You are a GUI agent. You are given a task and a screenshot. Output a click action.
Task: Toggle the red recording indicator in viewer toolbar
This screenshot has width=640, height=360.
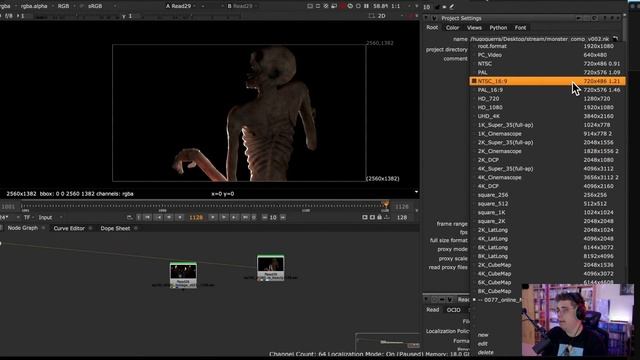tap(342, 6)
